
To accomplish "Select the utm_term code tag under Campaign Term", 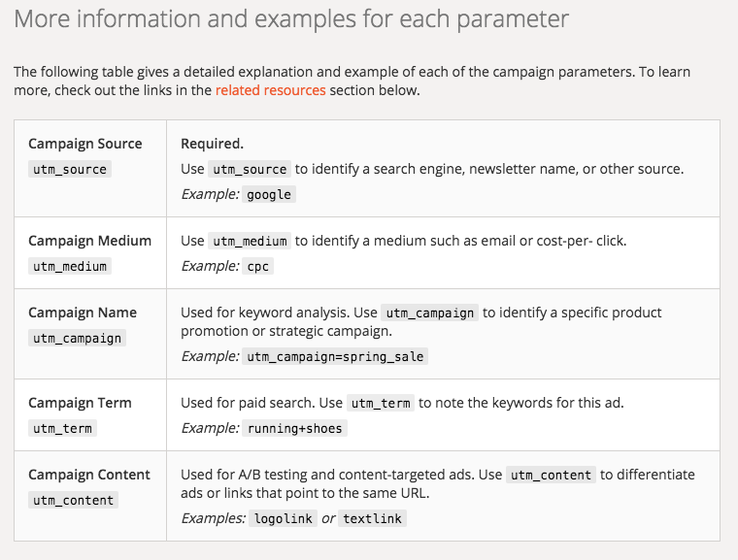I will 63,428.
